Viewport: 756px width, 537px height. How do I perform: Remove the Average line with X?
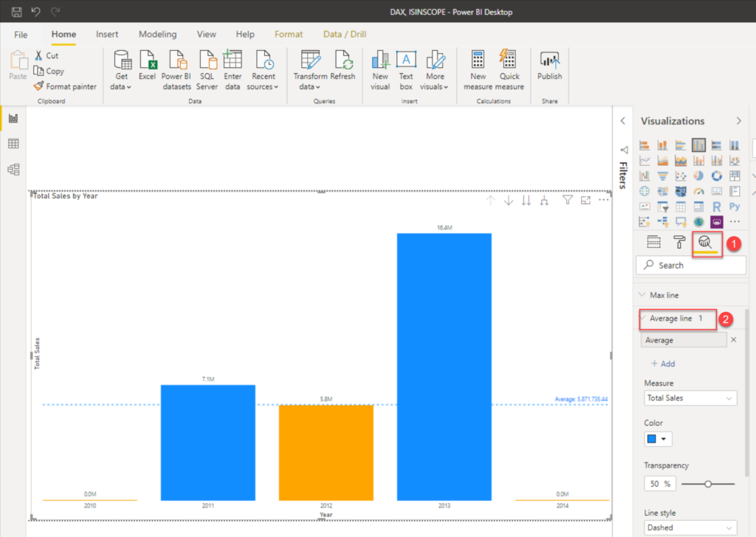733,339
